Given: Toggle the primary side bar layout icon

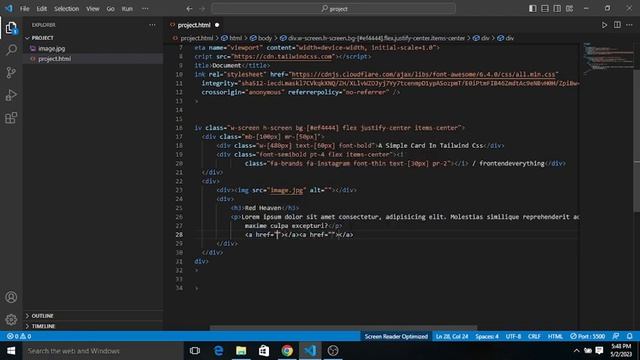Looking at the screenshot, I should (x=533, y=9).
